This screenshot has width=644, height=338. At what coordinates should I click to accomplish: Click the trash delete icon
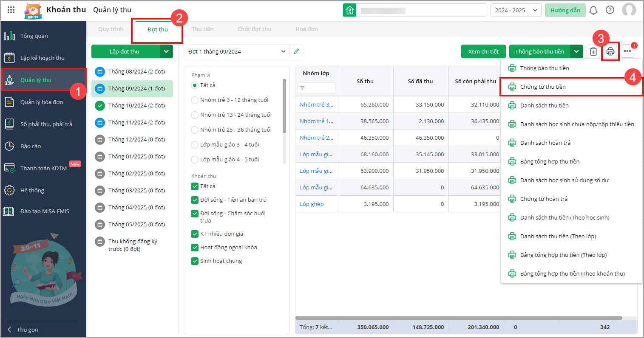[x=593, y=51]
